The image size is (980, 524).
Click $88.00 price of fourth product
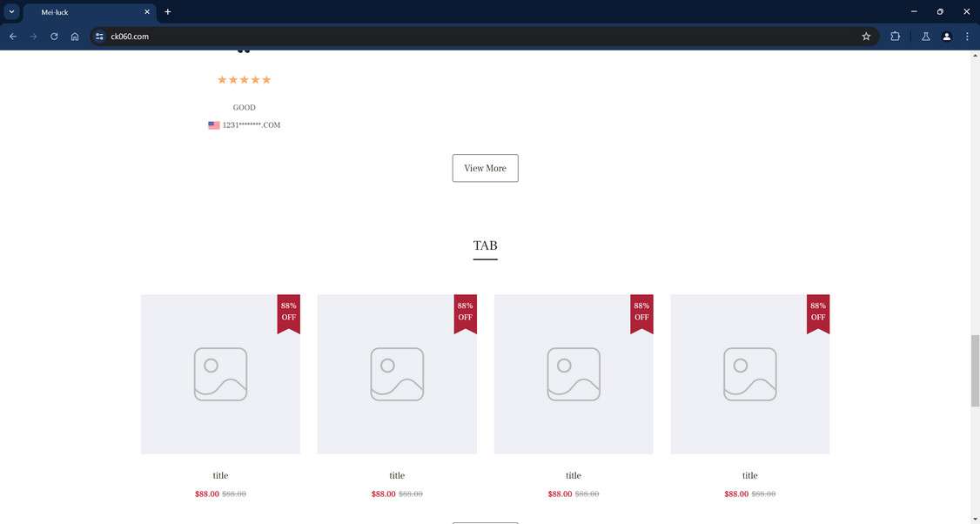(736, 494)
